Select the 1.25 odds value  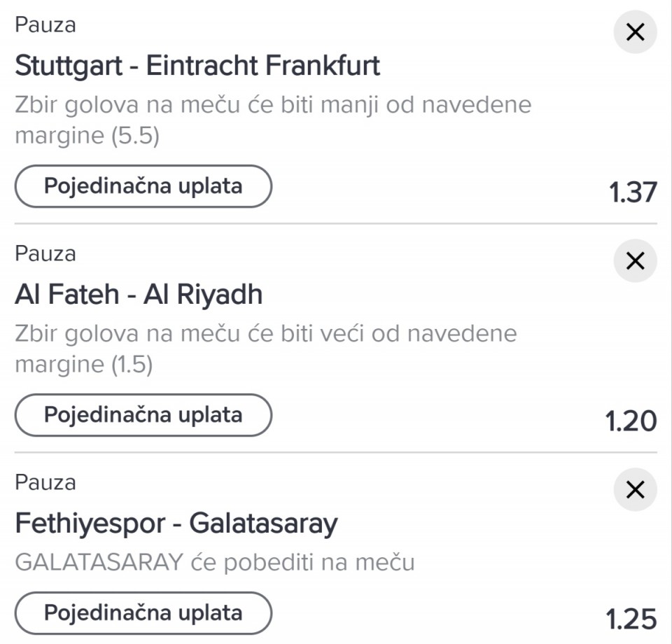[x=631, y=619]
